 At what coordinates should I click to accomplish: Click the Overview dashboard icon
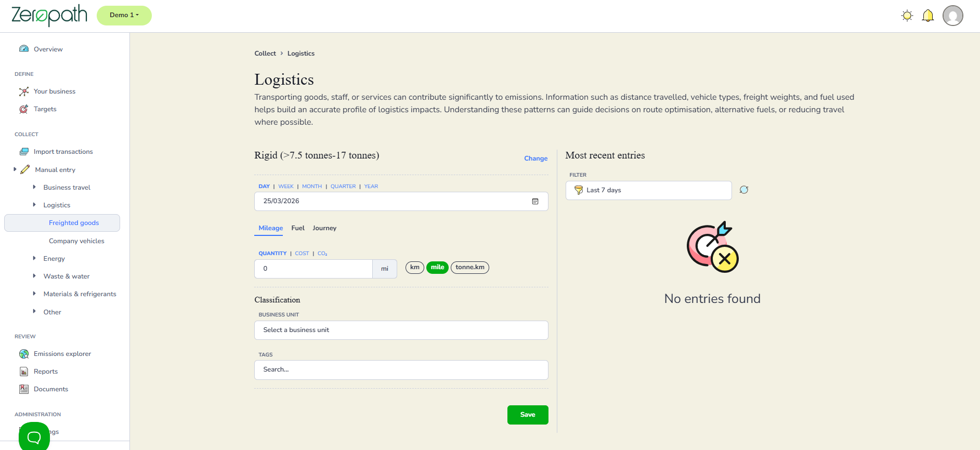(24, 49)
